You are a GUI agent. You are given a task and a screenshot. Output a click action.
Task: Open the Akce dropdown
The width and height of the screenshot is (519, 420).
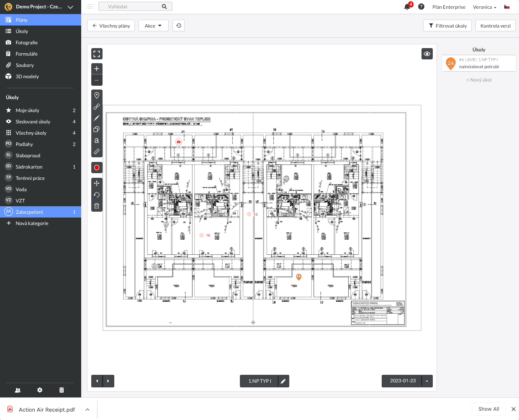153,26
